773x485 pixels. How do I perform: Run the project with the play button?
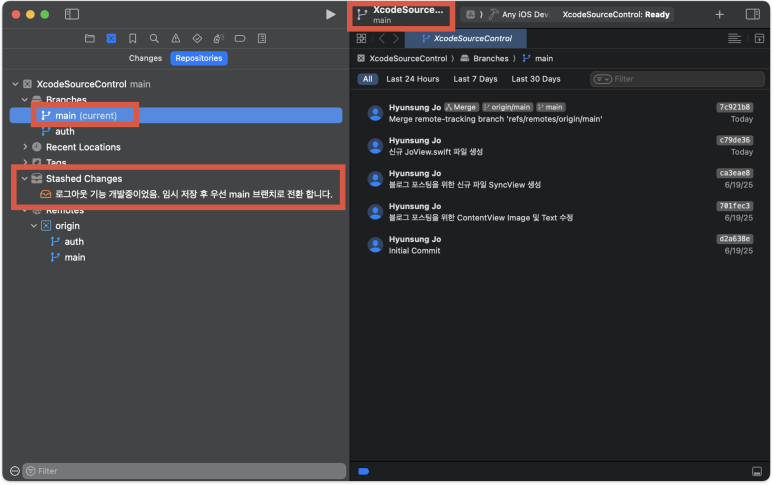(330, 14)
